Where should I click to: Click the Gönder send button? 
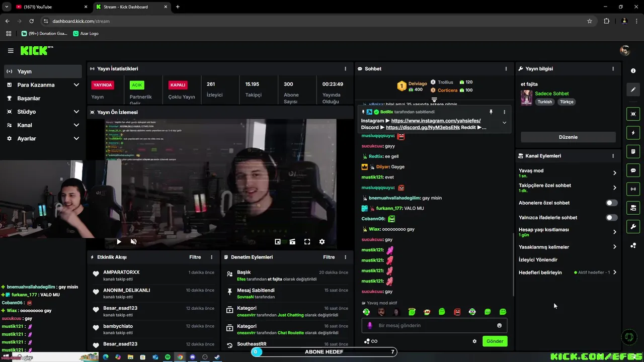click(x=495, y=341)
